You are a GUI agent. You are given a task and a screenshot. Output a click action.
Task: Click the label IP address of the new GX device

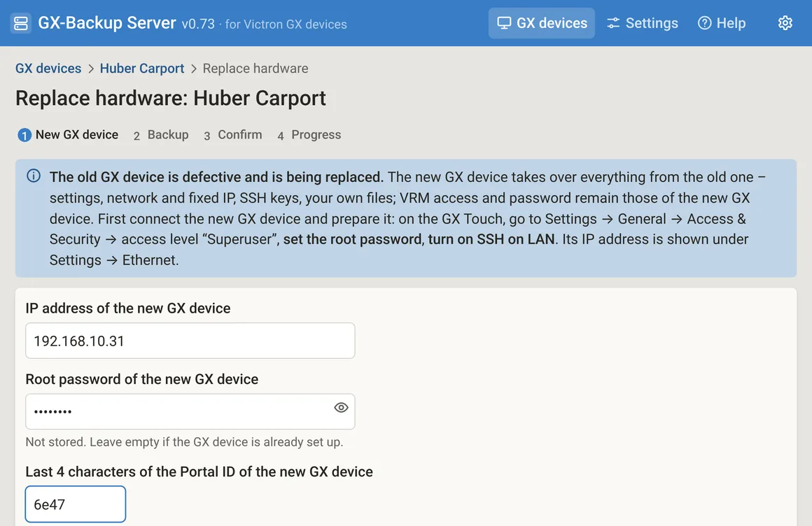point(128,308)
